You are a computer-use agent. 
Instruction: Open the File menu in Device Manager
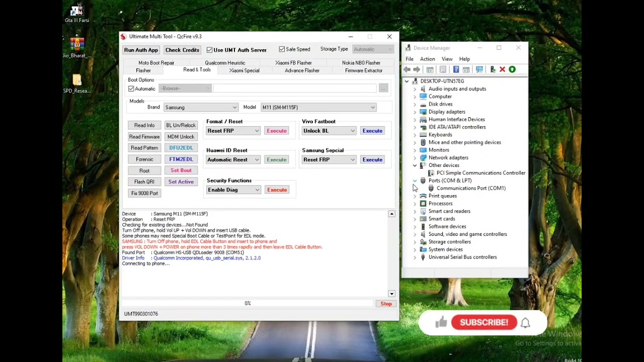click(410, 59)
